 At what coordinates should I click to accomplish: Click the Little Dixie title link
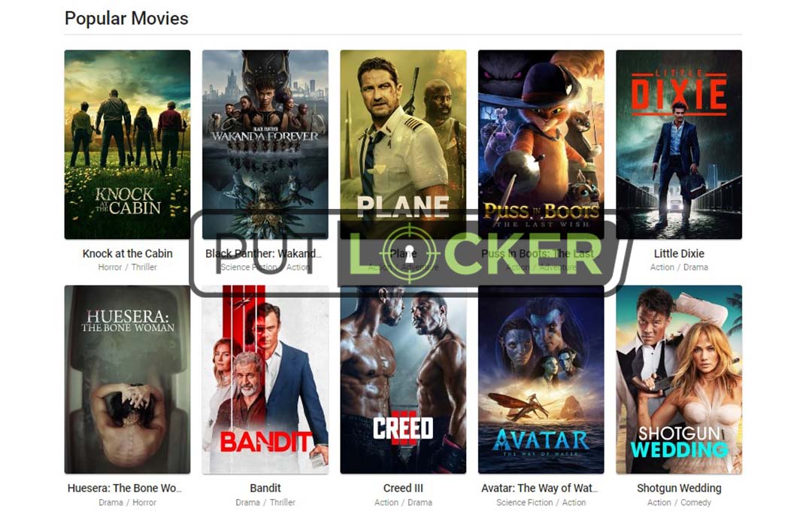point(679,254)
